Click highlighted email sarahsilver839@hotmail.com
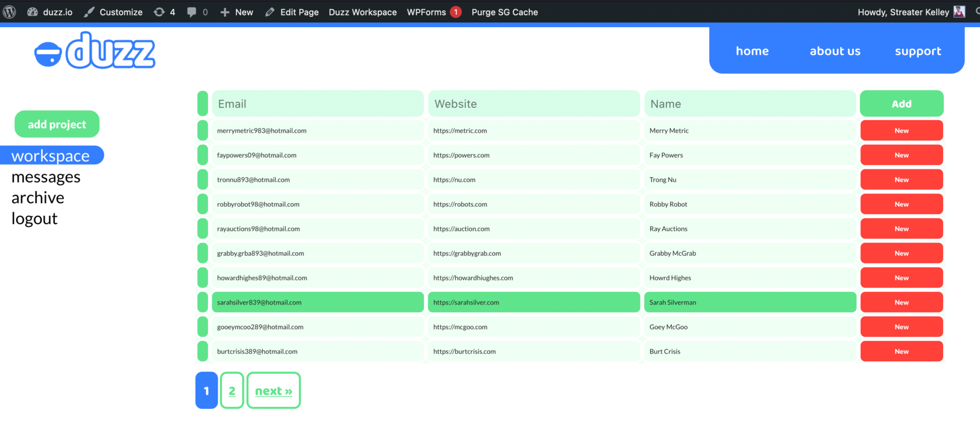Image resolution: width=980 pixels, height=445 pixels. pos(259,302)
